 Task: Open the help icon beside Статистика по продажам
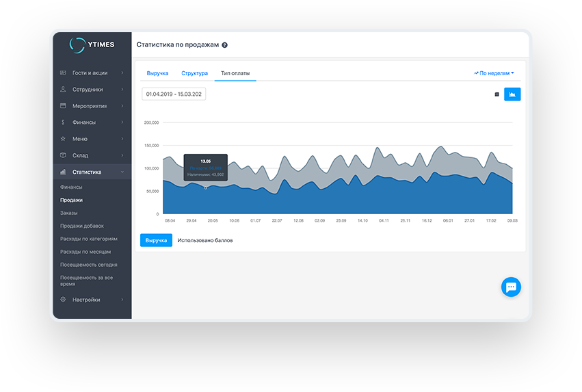(224, 45)
